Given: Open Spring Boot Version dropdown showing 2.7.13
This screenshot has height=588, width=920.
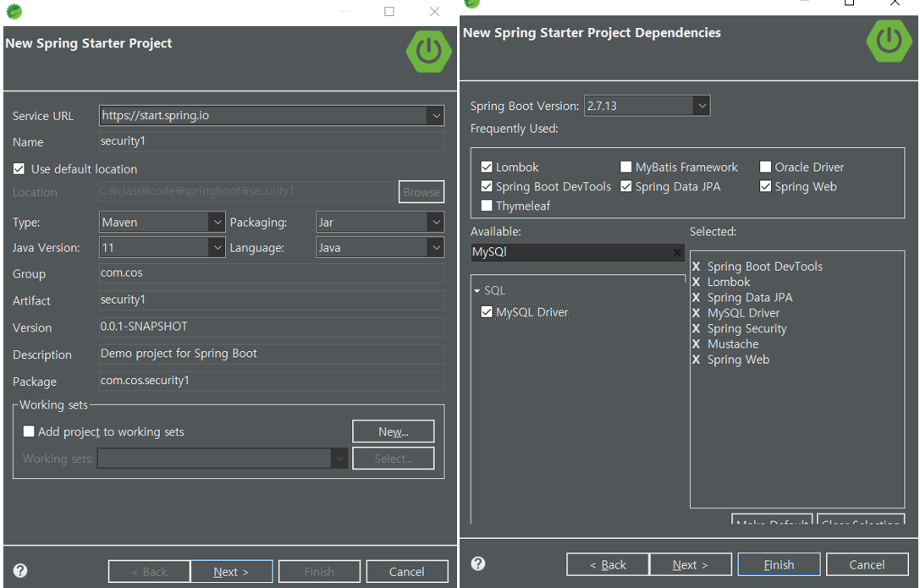Looking at the screenshot, I should 702,106.
